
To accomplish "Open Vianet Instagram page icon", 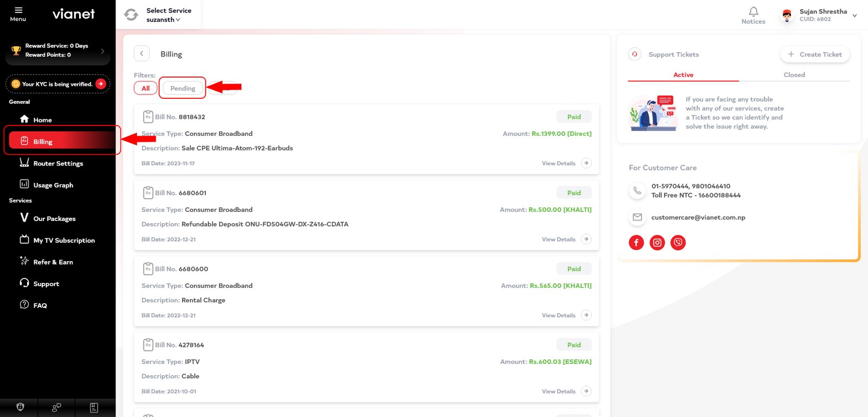I will pos(657,243).
